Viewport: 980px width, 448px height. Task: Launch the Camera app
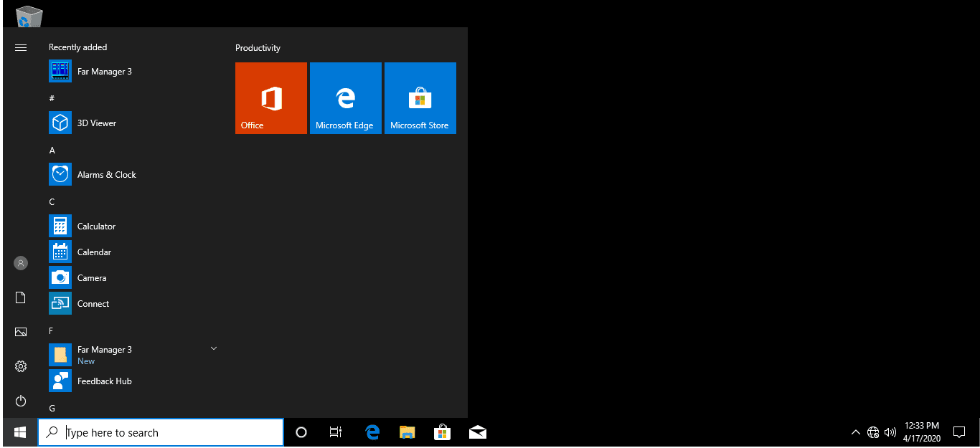pos(133,278)
